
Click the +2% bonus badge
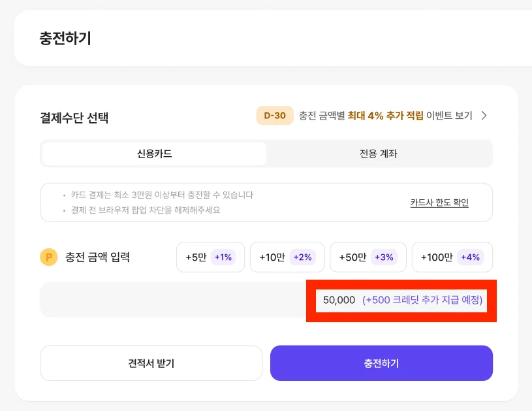[303, 257]
